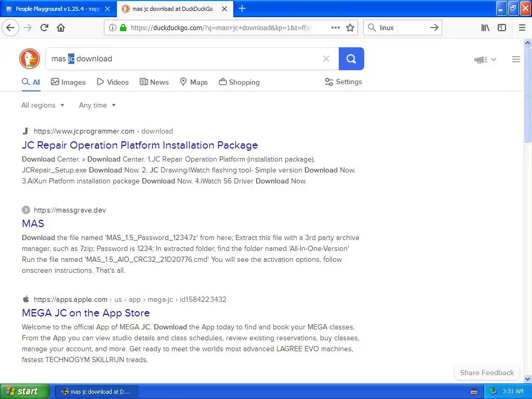Open the MAS result title
This screenshot has height=399, width=532.
point(33,223)
